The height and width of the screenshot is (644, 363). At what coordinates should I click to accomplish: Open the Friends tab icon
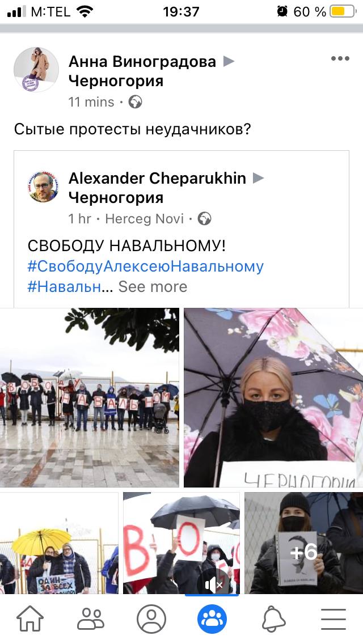91,618
